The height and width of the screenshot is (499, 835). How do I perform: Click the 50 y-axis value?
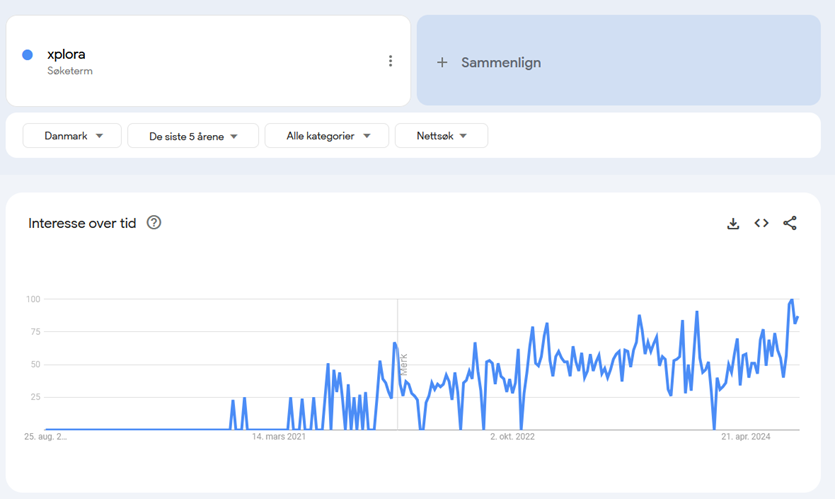pyautogui.click(x=35, y=365)
